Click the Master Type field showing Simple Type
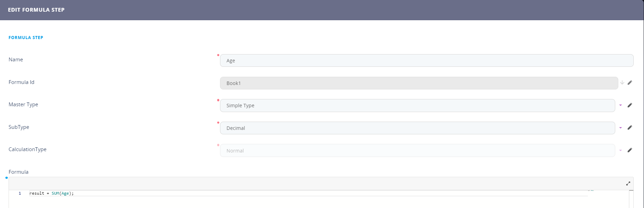644x208 pixels. pos(417,106)
